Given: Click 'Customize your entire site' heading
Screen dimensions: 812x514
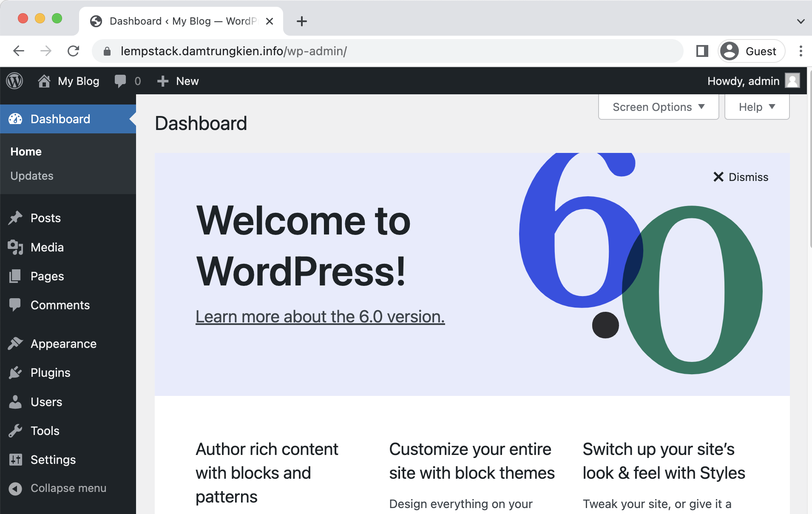Looking at the screenshot, I should [x=472, y=461].
